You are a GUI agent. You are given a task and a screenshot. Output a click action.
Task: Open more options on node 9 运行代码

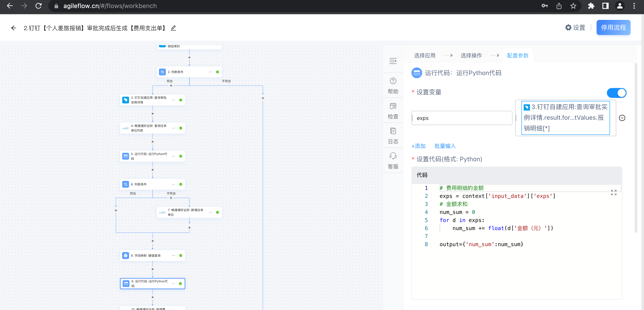[x=173, y=283]
